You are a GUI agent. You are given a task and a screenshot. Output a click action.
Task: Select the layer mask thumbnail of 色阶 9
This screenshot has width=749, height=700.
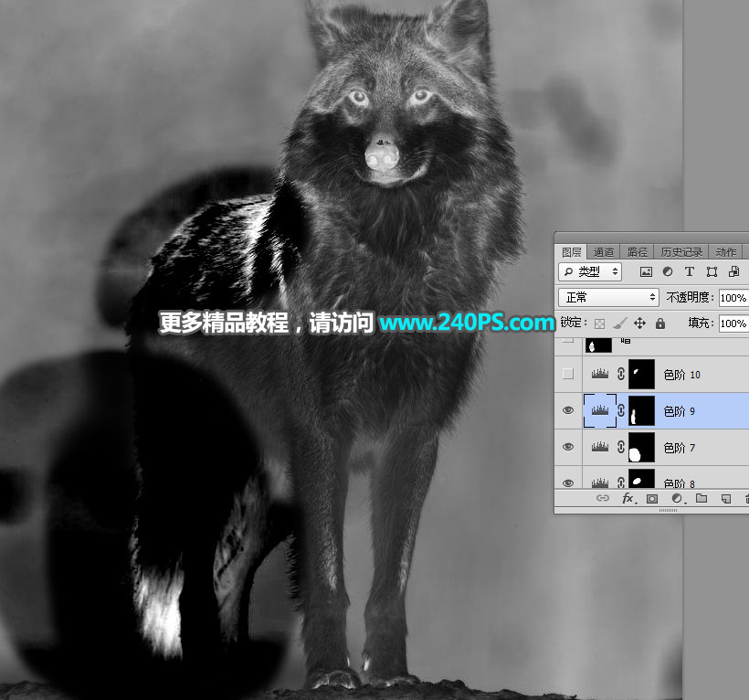point(641,410)
